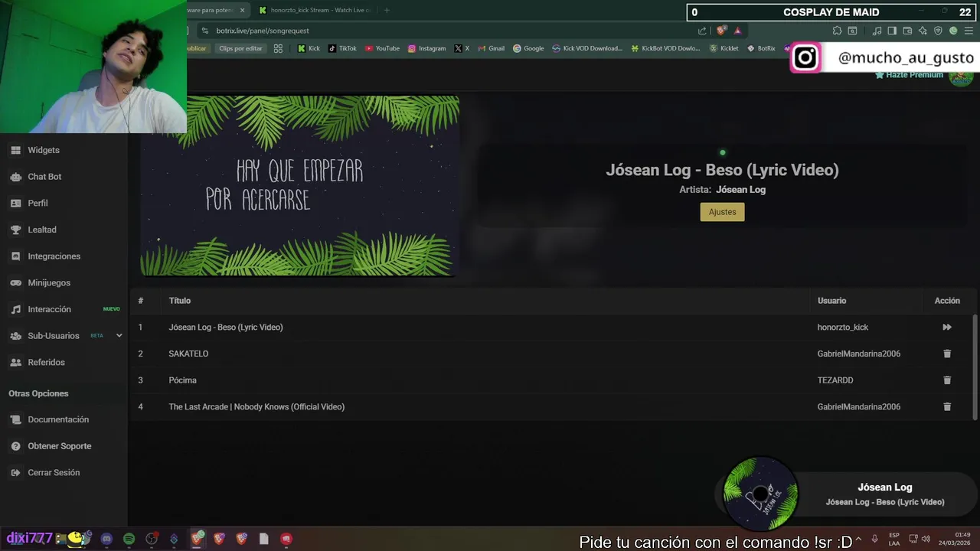Image resolution: width=980 pixels, height=551 pixels.
Task: Click the Brave Shields icon in address bar
Action: point(720,31)
